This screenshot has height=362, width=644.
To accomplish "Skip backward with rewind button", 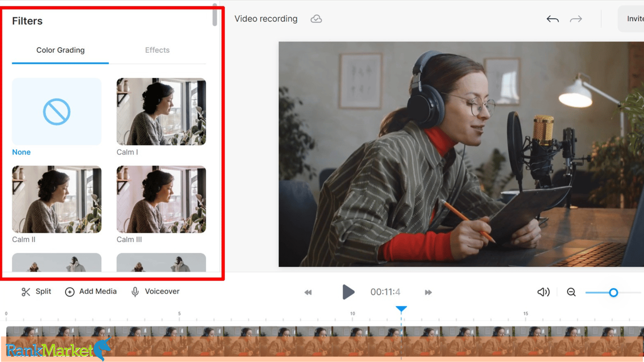I will click(308, 292).
